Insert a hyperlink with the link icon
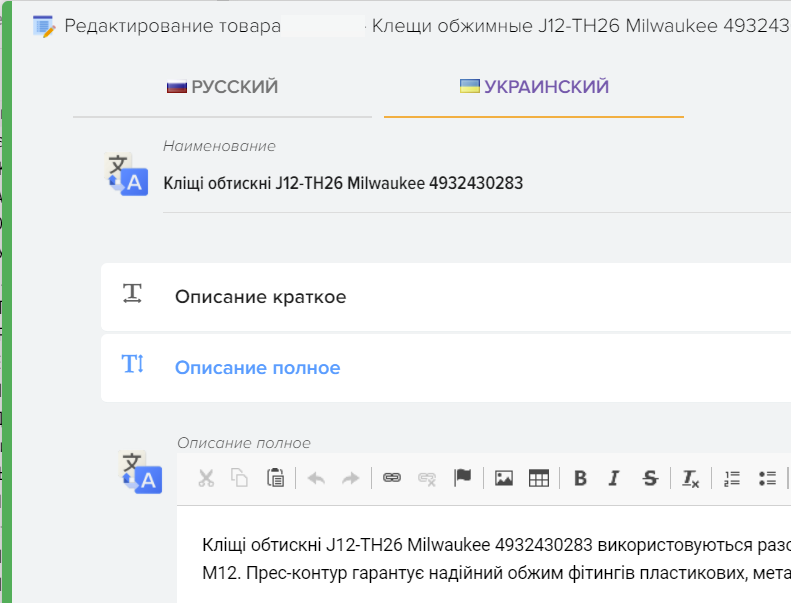The width and height of the screenshot is (791, 603). coord(392,478)
